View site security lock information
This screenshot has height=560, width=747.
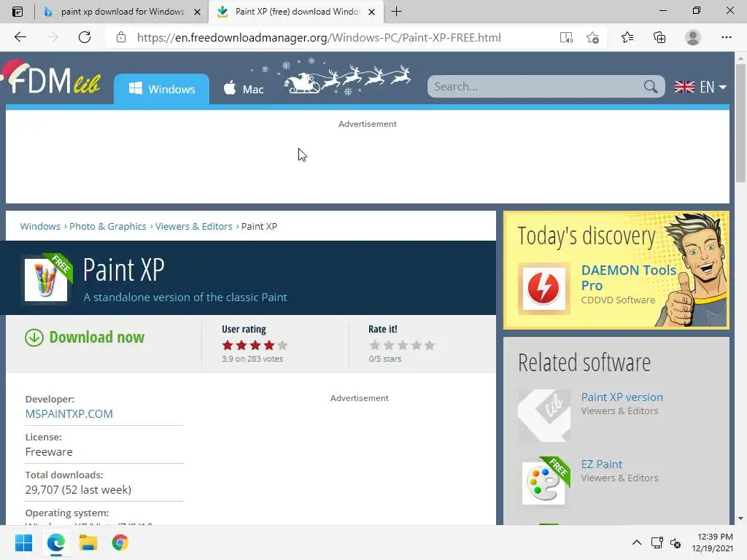[121, 37]
